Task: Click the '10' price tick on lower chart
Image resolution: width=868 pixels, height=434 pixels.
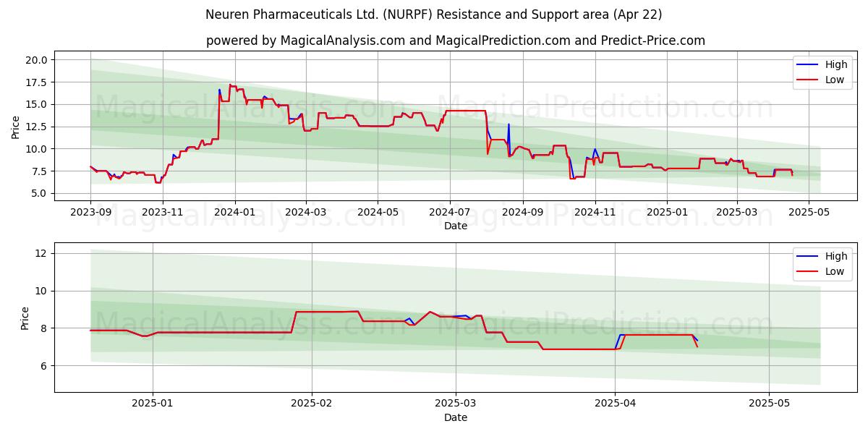Action: pyautogui.click(x=41, y=291)
